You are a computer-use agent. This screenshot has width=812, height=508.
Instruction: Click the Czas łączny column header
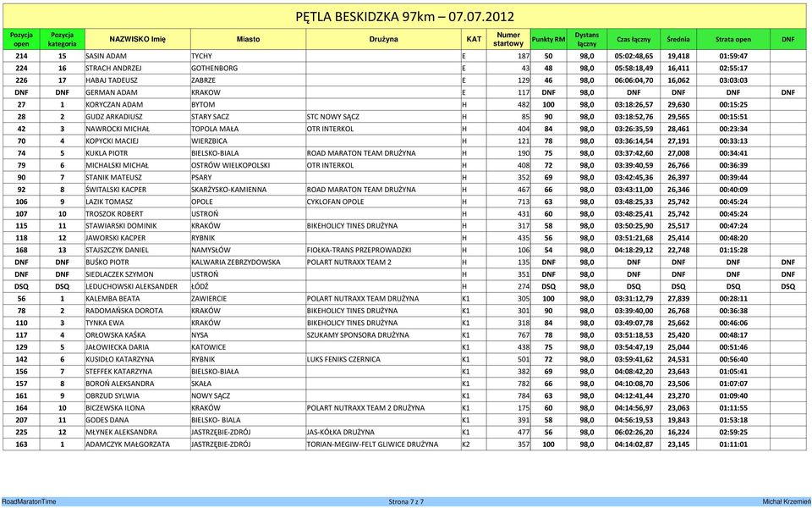(634, 40)
